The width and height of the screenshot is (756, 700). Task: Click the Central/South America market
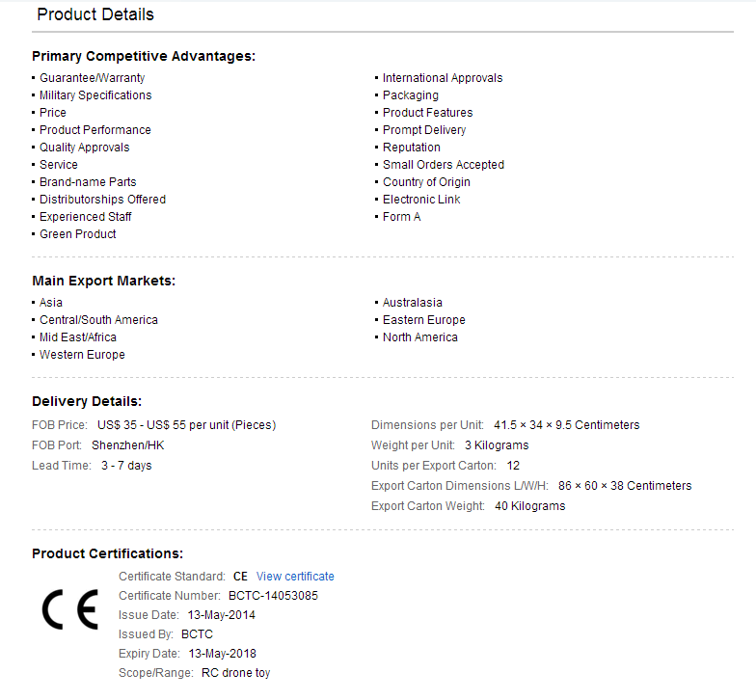coord(98,320)
